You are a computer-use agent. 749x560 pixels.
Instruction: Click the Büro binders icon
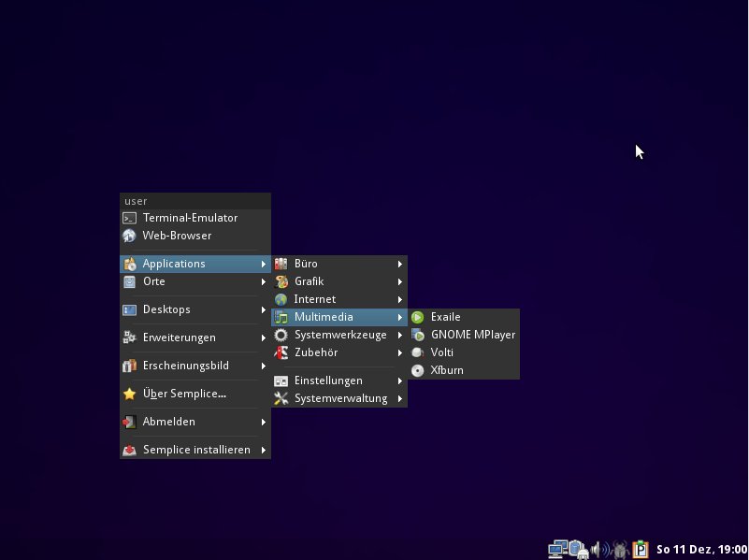(x=281, y=264)
